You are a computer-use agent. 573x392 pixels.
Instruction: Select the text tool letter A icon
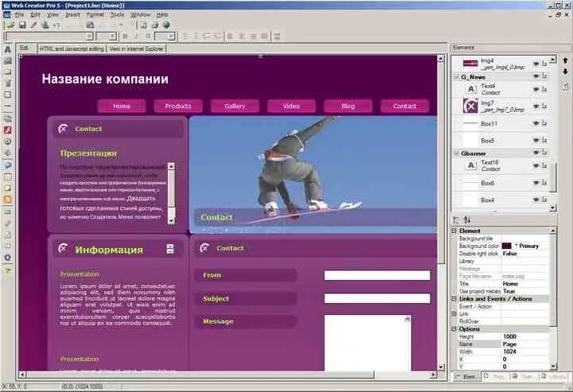coord(8,49)
